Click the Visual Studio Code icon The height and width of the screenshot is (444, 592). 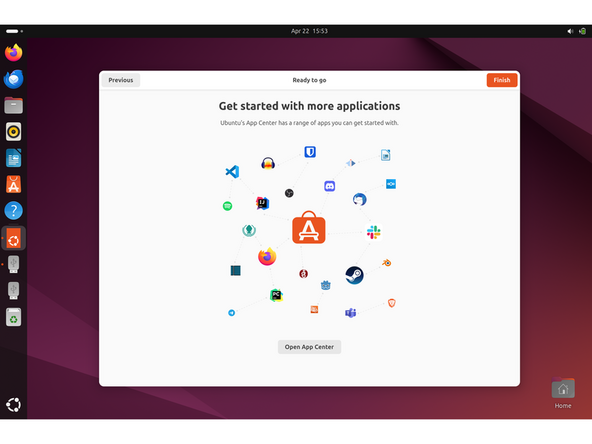[x=232, y=172]
